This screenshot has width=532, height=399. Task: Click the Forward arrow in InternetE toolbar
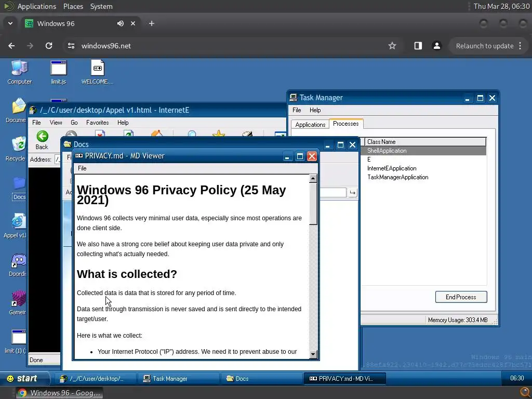click(x=71, y=134)
